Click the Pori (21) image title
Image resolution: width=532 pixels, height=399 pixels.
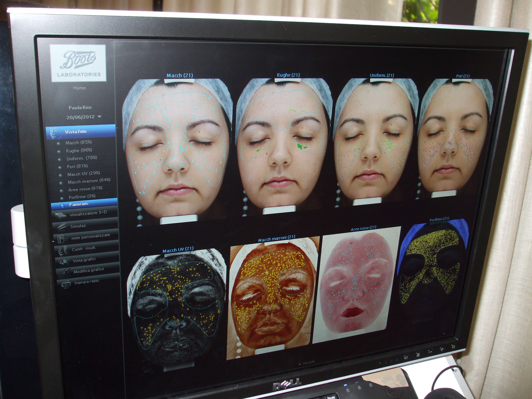pos(463,76)
